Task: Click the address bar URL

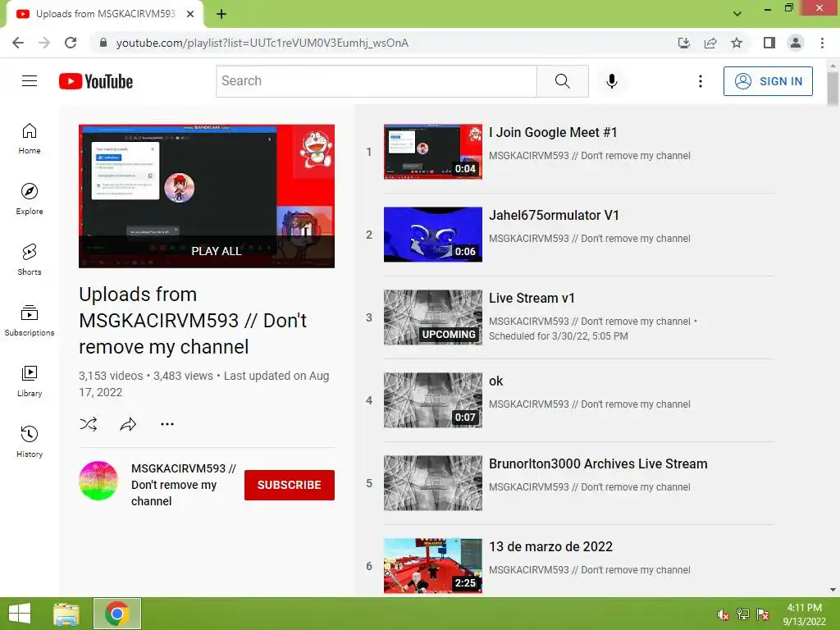Action: (x=262, y=43)
